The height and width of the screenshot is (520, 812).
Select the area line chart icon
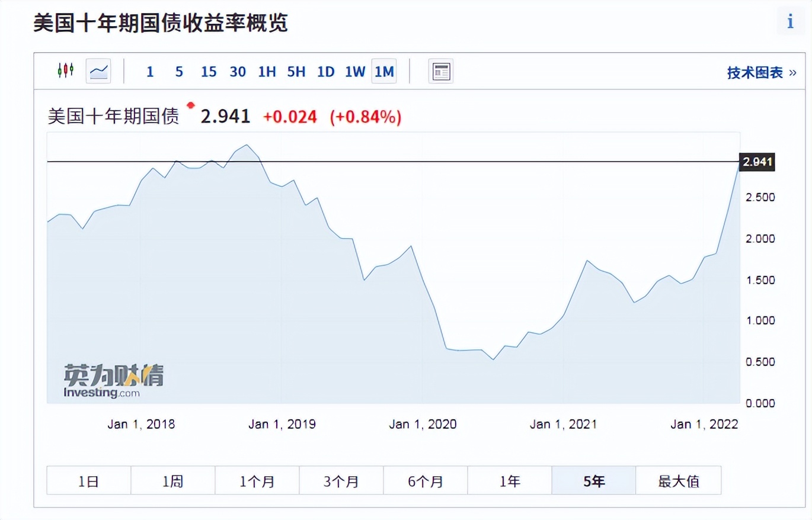tap(98, 71)
